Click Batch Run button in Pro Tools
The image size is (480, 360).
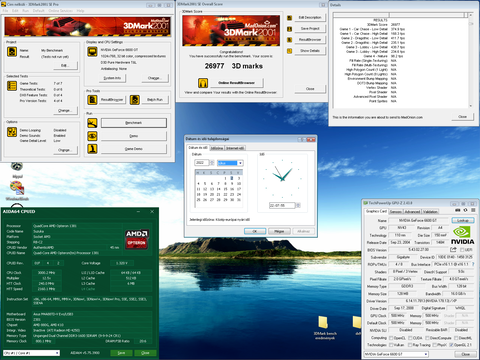pos(155,100)
